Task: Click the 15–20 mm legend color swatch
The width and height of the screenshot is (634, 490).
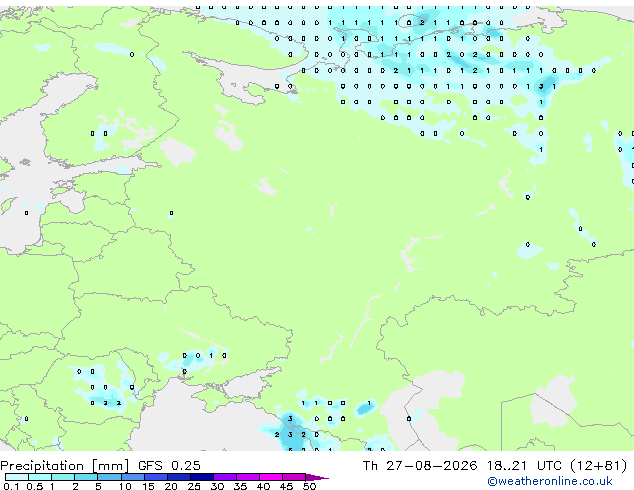Action: coord(155,477)
